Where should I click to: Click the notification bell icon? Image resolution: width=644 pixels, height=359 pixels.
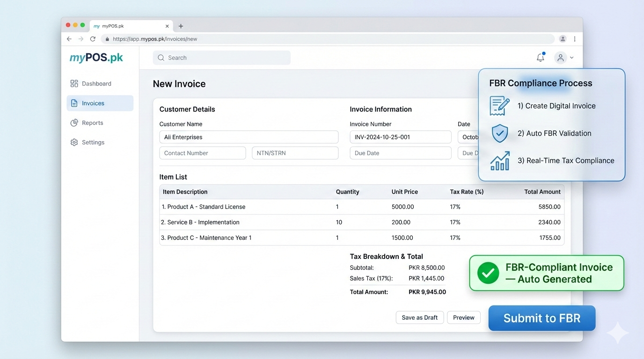(x=541, y=57)
